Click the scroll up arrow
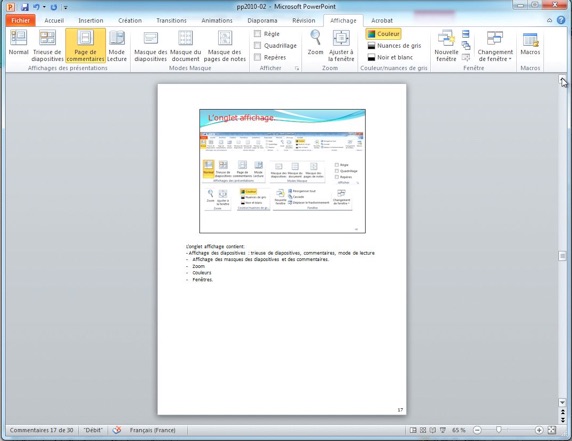The width and height of the screenshot is (572, 441). click(562, 80)
